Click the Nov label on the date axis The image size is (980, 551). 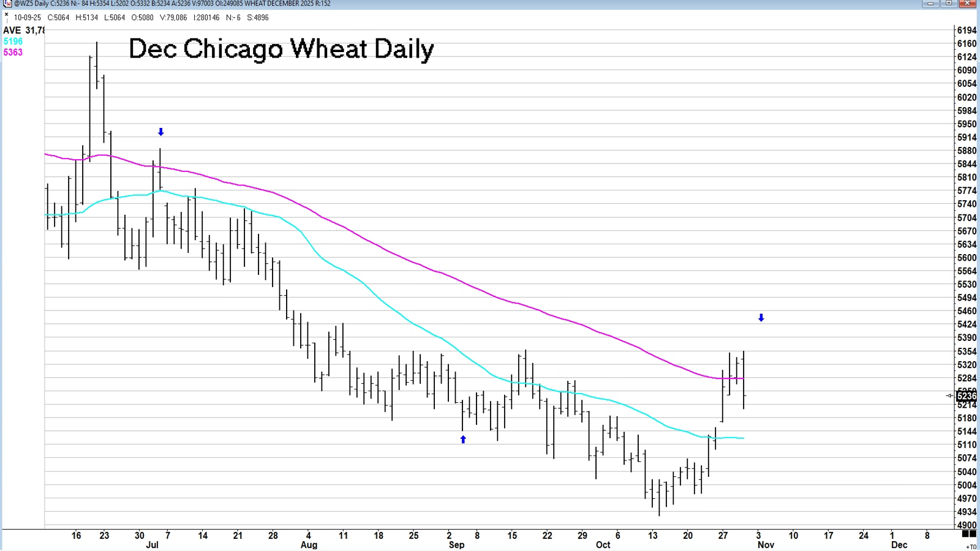click(x=766, y=545)
